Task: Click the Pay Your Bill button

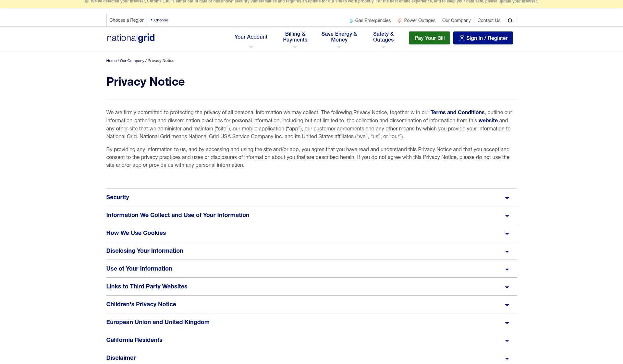Action: [429, 38]
